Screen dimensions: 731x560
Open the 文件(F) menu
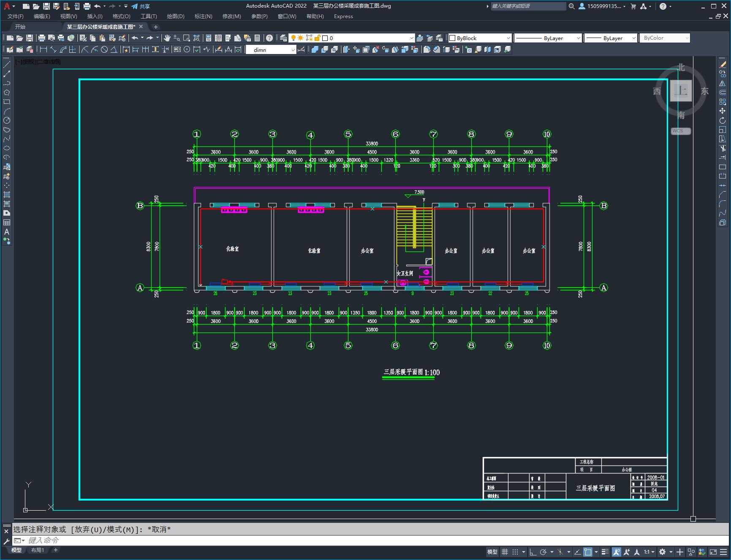pos(16,16)
